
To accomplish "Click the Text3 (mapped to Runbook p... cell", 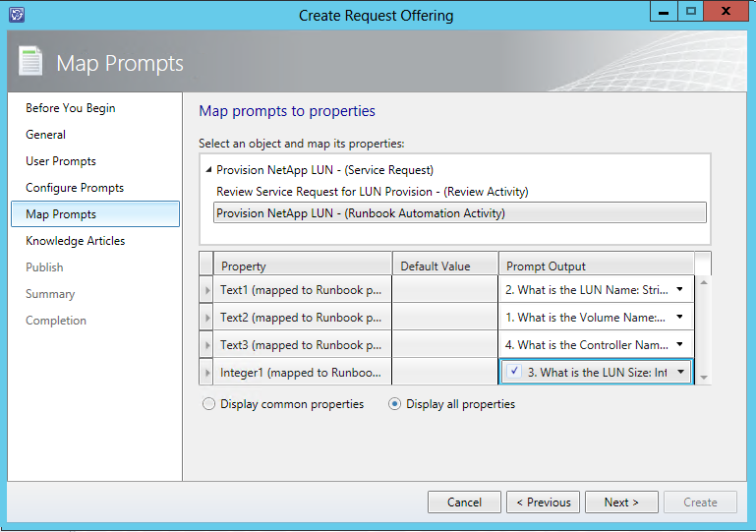I will 303,345.
